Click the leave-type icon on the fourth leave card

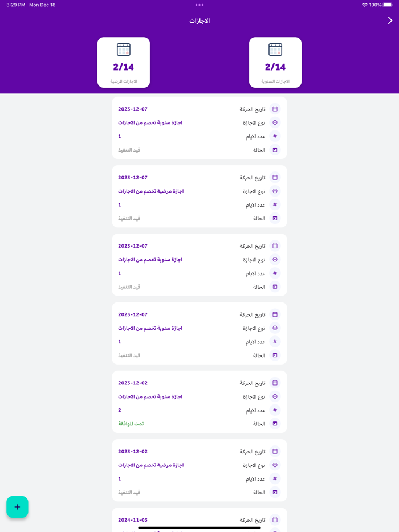click(x=275, y=328)
